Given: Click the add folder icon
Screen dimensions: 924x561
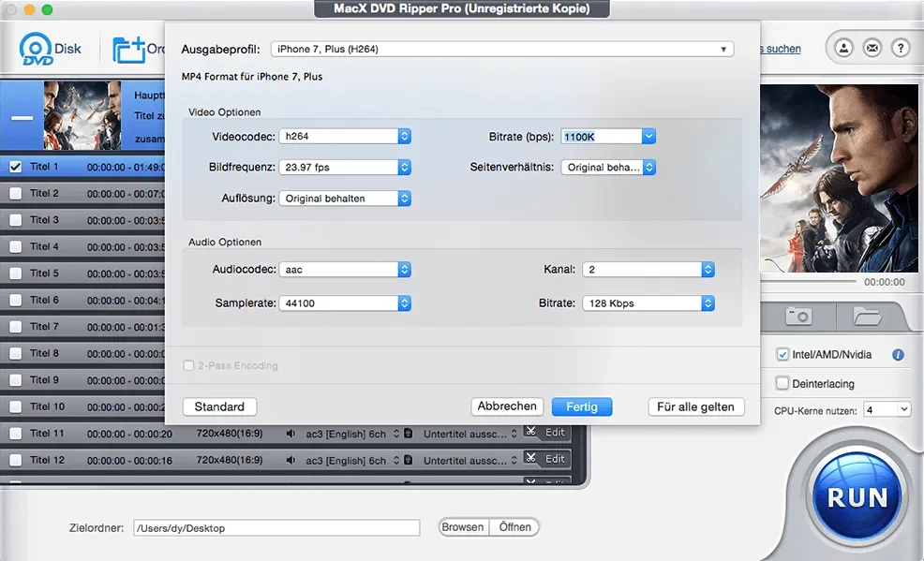Looking at the screenshot, I should click(x=129, y=50).
